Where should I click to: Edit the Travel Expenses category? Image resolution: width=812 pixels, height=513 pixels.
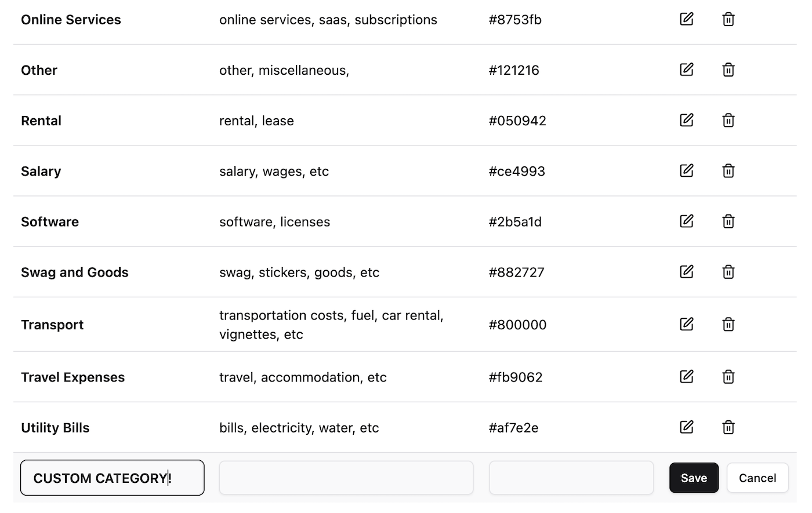(x=687, y=377)
